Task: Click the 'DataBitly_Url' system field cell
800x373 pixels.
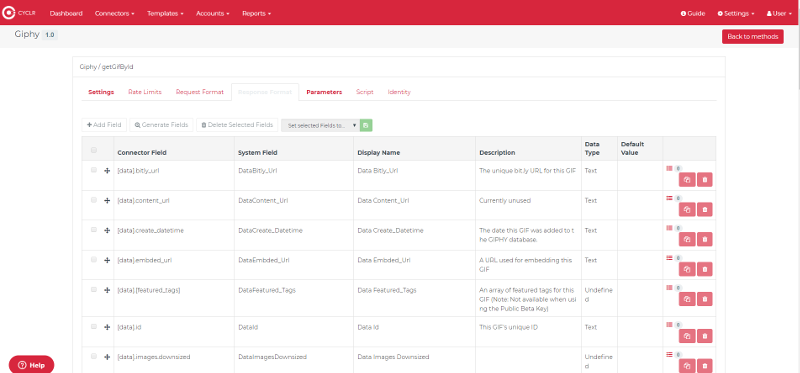Action: tap(294, 176)
